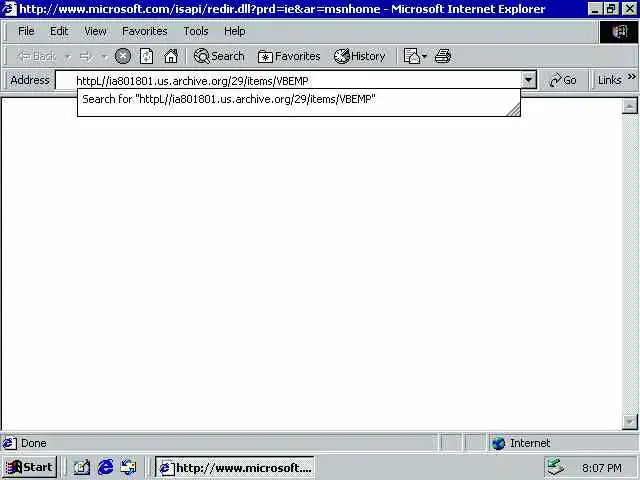Image resolution: width=640 pixels, height=480 pixels.
Task: Click the Print toolbar icon
Action: 443,56
